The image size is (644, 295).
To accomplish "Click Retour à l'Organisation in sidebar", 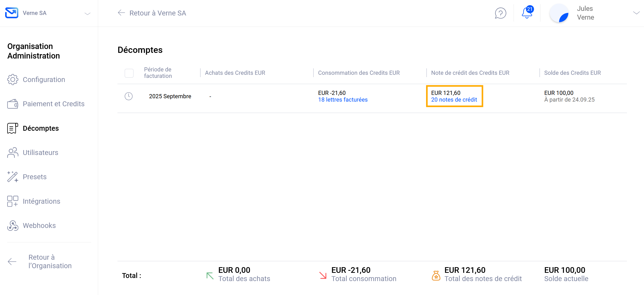I will [x=50, y=261].
